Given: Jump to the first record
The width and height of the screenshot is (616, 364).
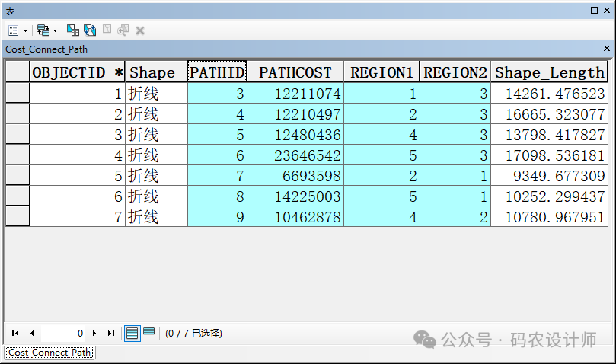Looking at the screenshot, I should pos(15,334).
